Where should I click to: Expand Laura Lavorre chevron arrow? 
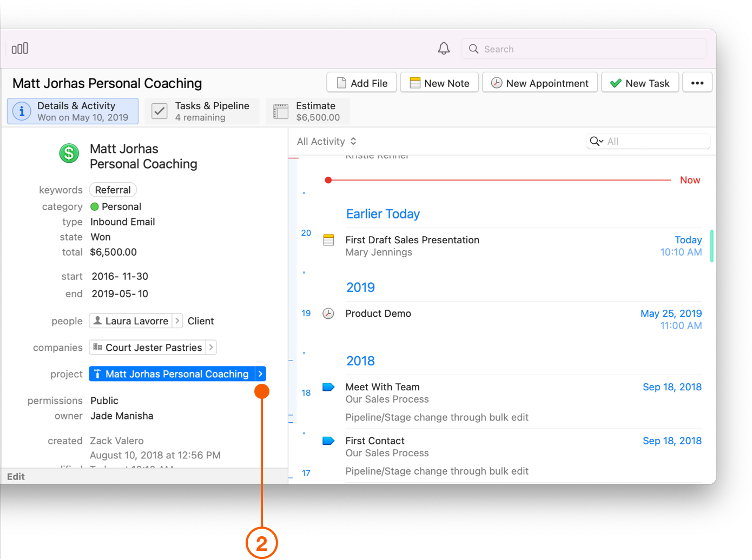point(177,321)
